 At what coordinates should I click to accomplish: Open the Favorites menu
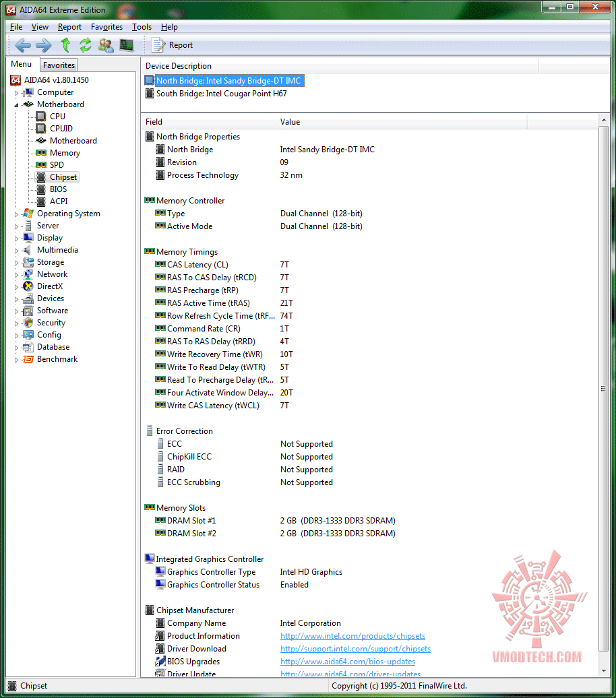106,27
